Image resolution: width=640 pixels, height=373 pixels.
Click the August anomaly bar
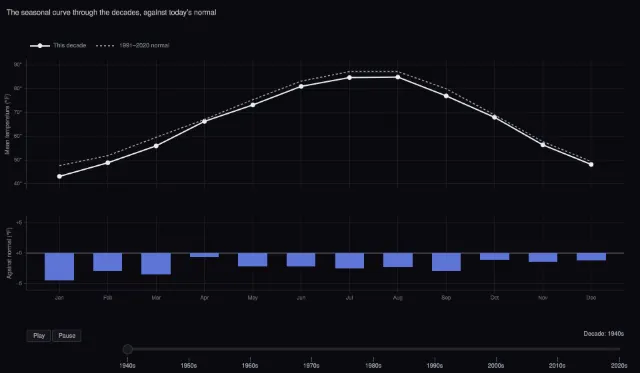398,260
